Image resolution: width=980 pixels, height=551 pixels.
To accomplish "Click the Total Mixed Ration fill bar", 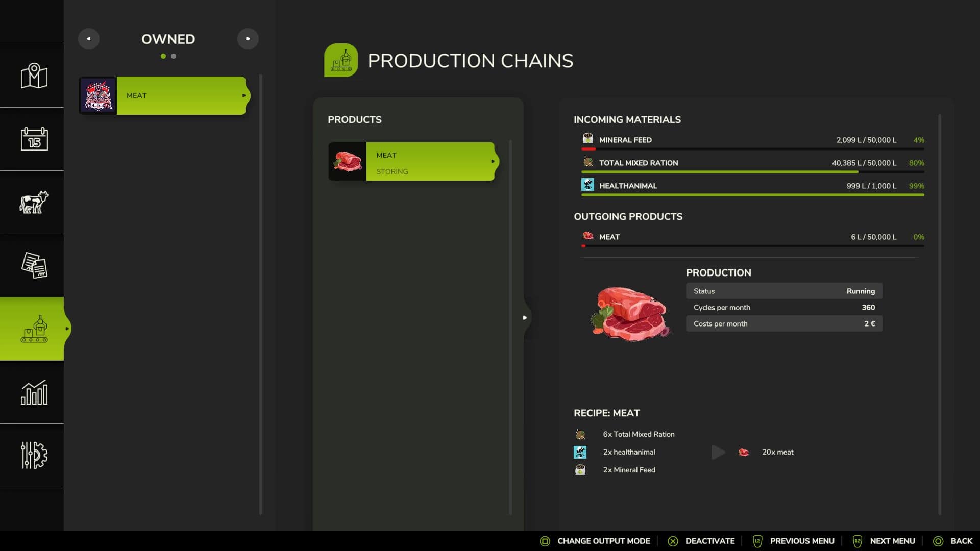I will (x=752, y=172).
